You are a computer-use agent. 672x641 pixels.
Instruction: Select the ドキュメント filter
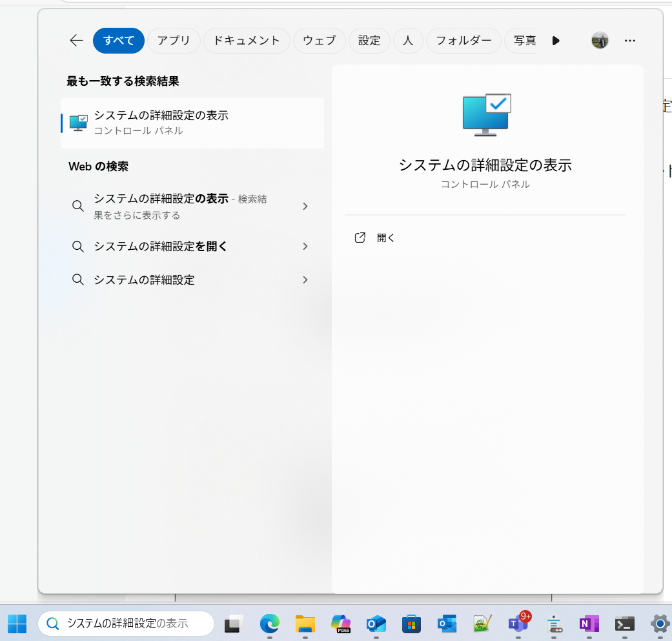pyautogui.click(x=247, y=40)
